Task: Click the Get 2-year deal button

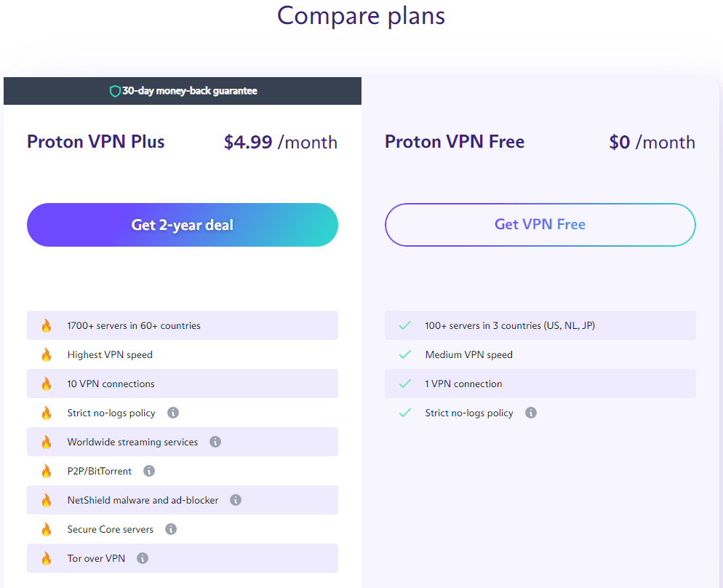Action: pos(182,225)
